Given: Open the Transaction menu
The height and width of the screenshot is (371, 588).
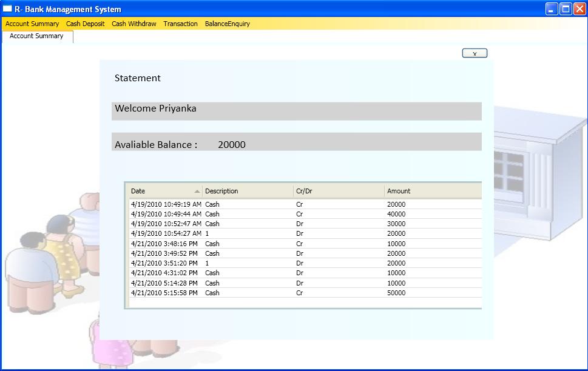Looking at the screenshot, I should (180, 24).
